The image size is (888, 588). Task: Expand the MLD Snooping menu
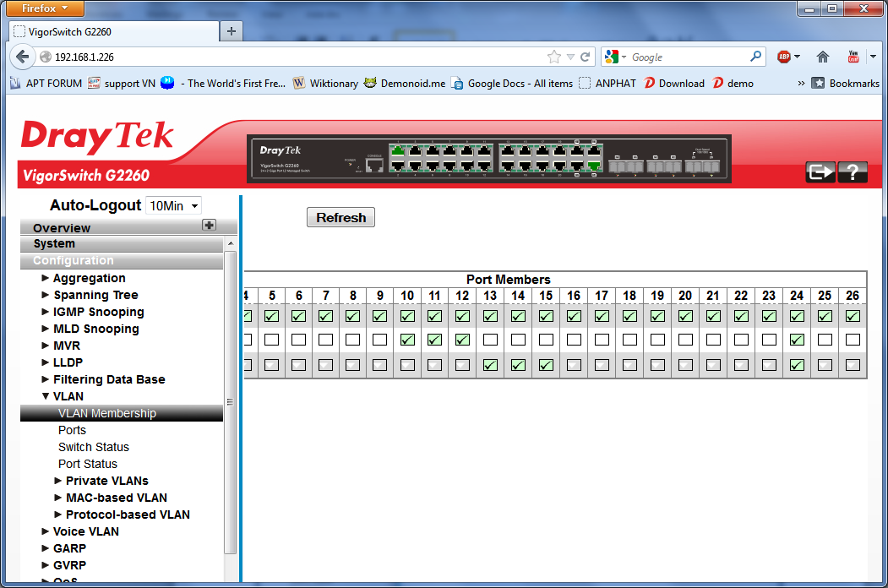pyautogui.click(x=90, y=329)
